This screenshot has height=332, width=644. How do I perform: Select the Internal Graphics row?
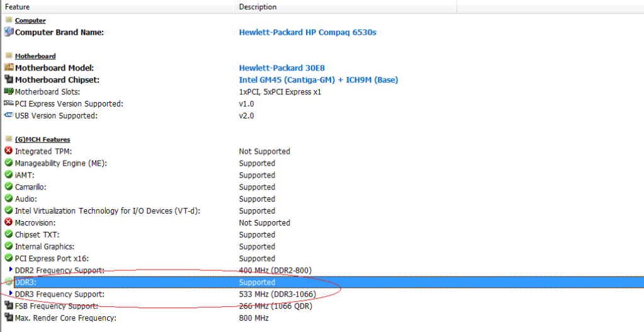[x=44, y=246]
